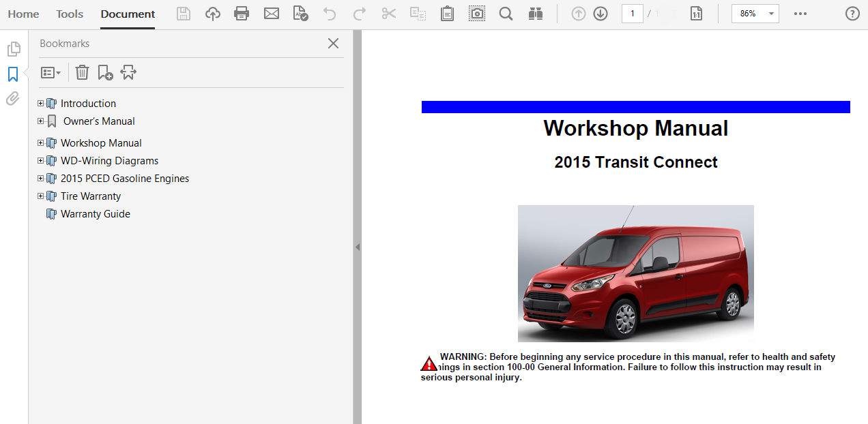868x424 pixels.
Task: Open the magnifier Find text tool
Action: coord(506,14)
